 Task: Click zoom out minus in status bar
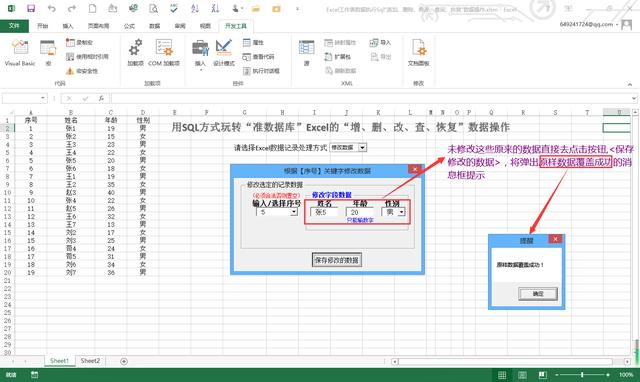[x=557, y=375]
